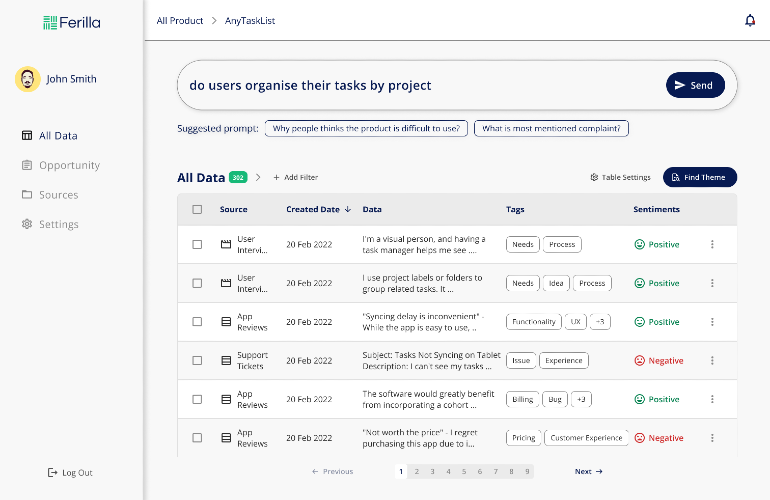Image resolution: width=770 pixels, height=500 pixels.
Task: Open All Data in the sidebar
Action: tap(50, 136)
